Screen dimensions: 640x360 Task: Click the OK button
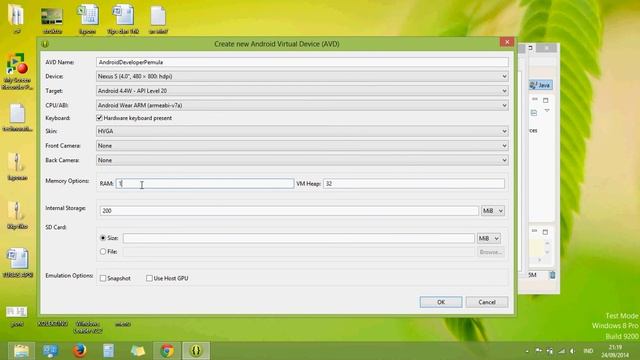[441, 302]
